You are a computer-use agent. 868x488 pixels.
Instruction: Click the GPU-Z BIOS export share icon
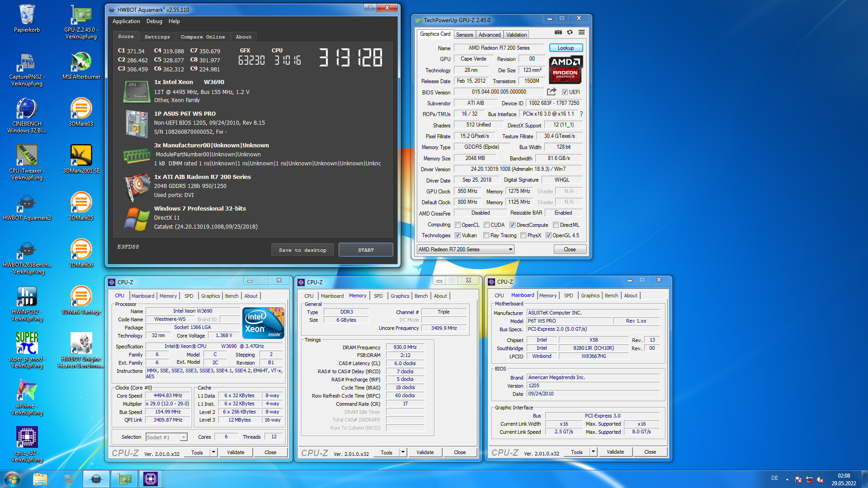pyautogui.click(x=552, y=92)
